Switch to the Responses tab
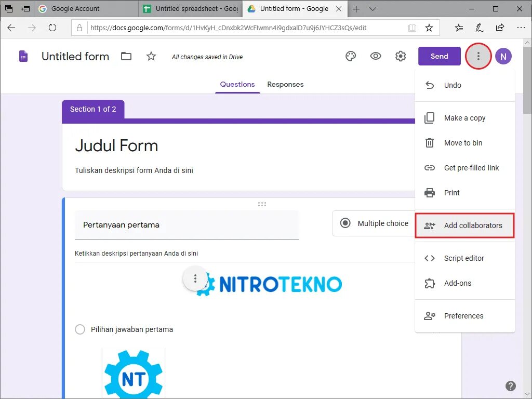Viewport: 532px width, 399px height. pos(285,84)
